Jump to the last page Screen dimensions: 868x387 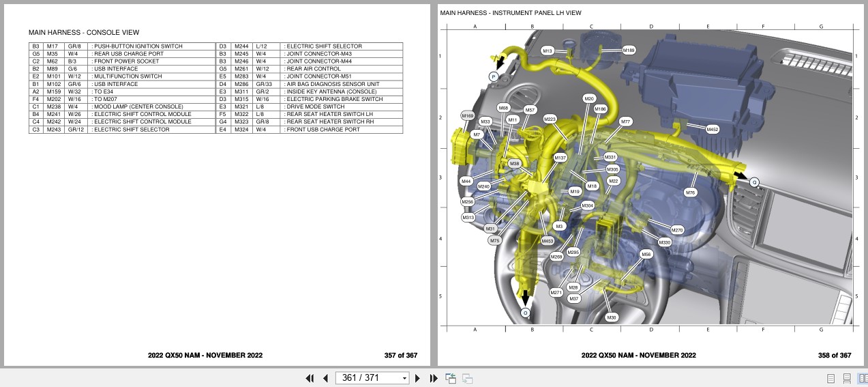pyautogui.click(x=433, y=378)
